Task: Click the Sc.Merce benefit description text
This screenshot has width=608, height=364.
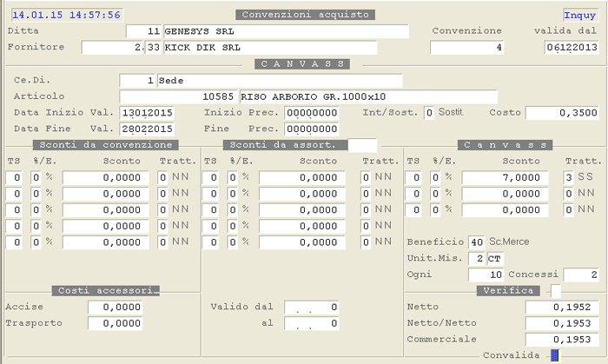Action: (x=509, y=242)
